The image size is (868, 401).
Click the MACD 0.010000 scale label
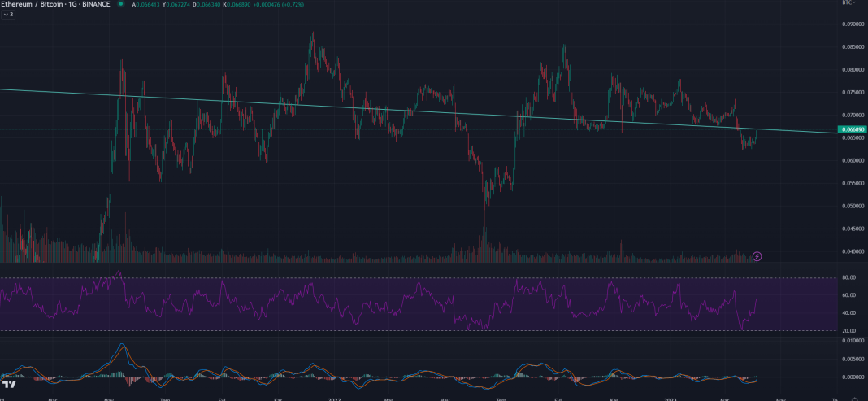pyautogui.click(x=853, y=341)
